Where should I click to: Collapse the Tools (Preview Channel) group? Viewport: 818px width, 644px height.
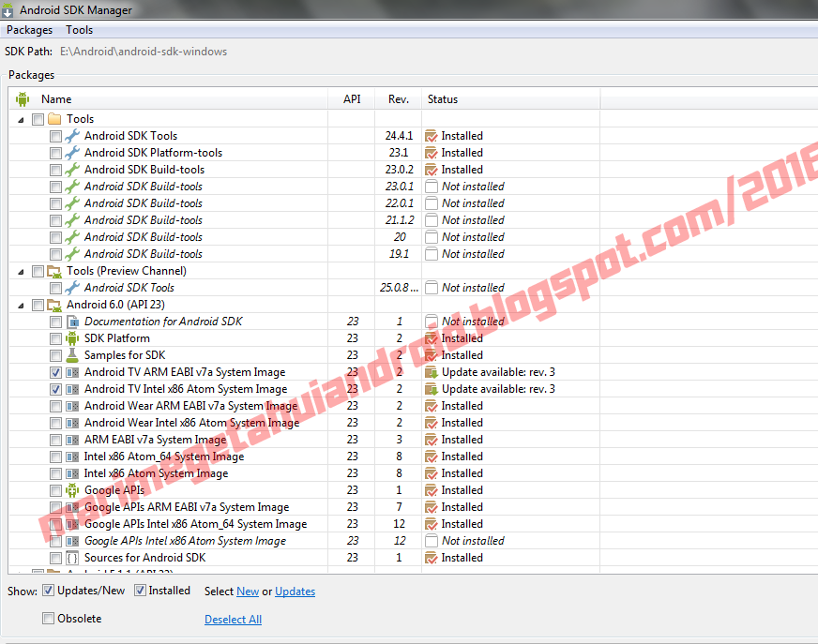(x=21, y=272)
